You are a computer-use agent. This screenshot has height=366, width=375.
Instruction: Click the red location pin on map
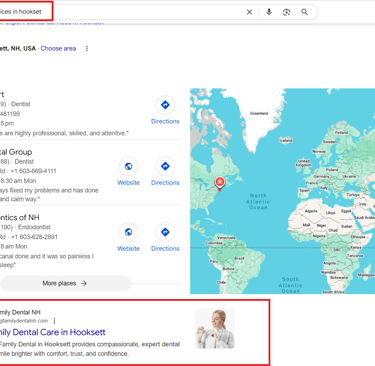(219, 183)
